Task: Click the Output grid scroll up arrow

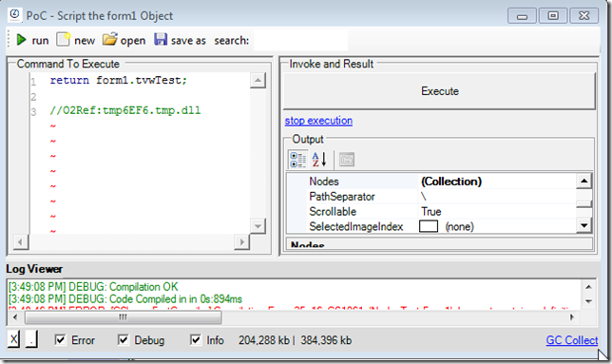Action: coord(583,181)
